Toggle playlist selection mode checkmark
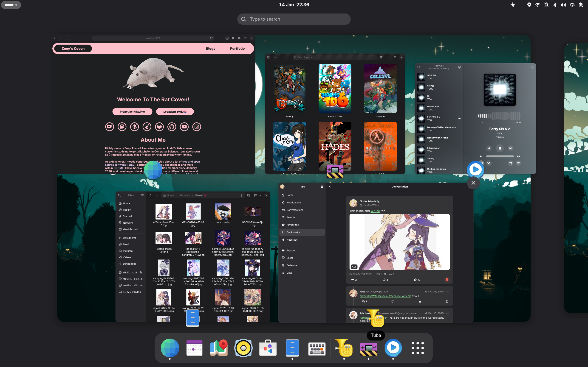Viewport: 588px width, 367px height. [459, 67]
